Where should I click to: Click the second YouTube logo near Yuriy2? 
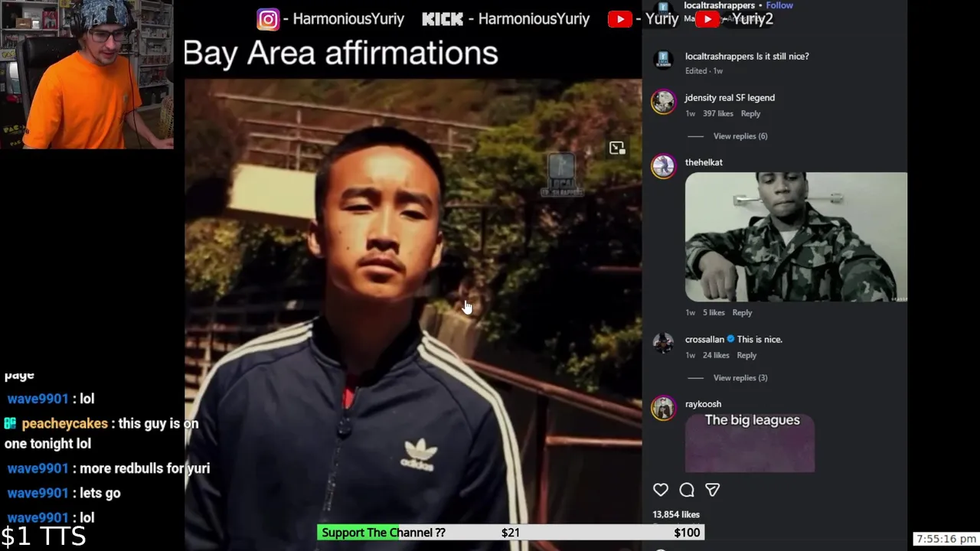708,19
